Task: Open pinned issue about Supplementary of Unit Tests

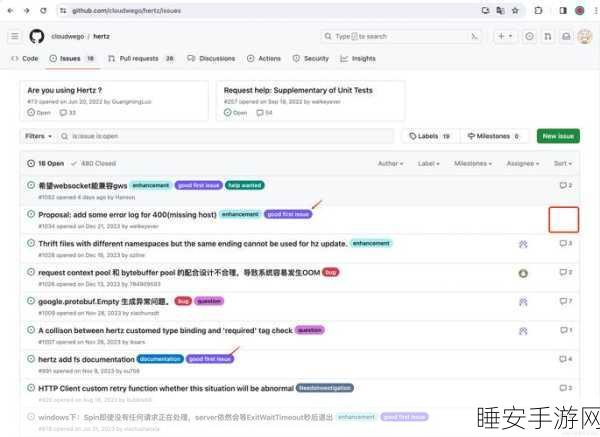Action: point(298,90)
